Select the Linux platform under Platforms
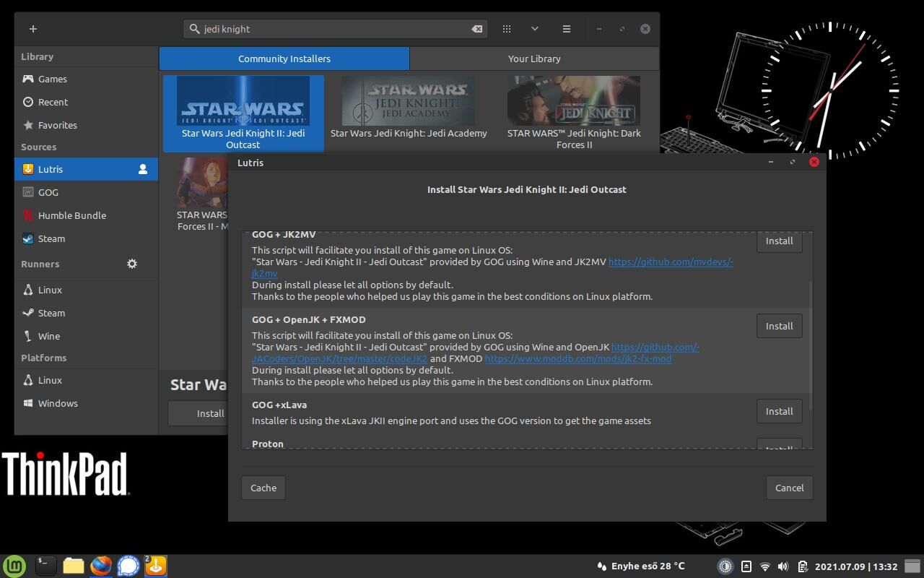Viewport: 924px width, 578px height. (x=86, y=380)
